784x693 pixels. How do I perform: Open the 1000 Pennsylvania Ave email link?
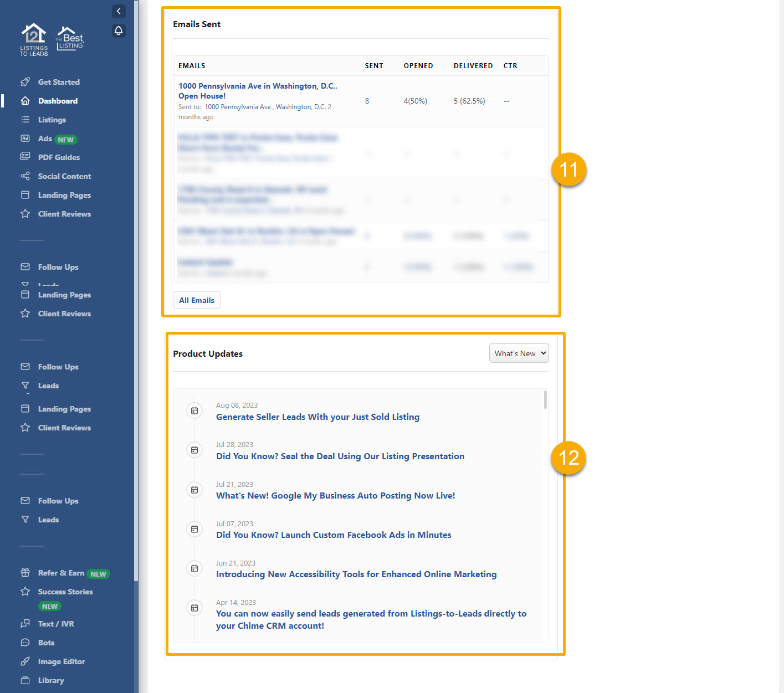tap(258, 91)
